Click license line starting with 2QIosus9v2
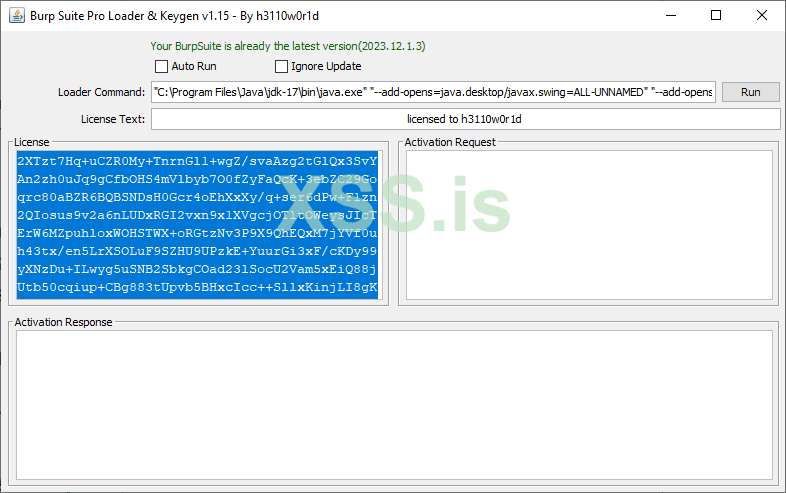Viewport: 786px width, 493px height. (x=197, y=215)
